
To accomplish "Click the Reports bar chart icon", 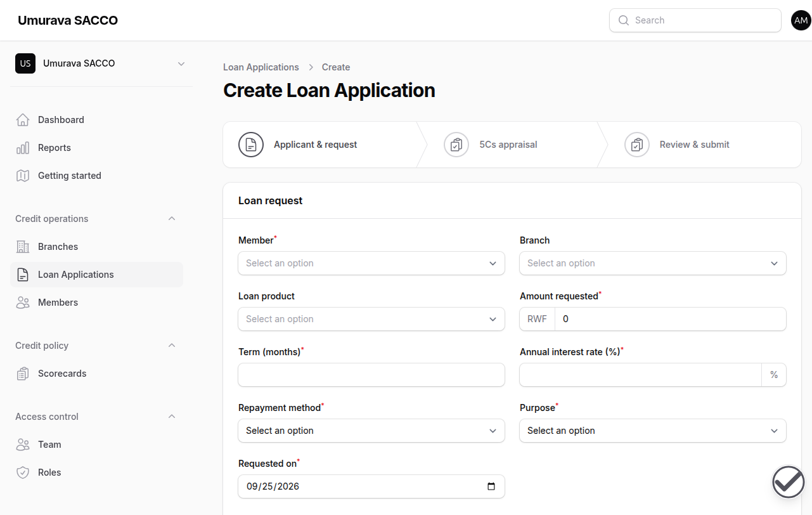I will 23,148.
